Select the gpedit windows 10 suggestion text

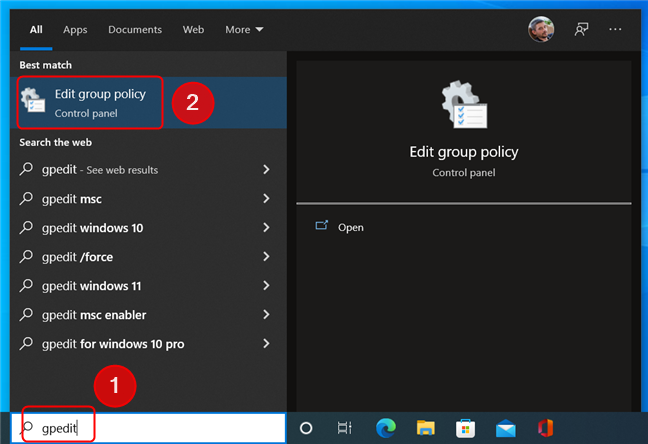(x=93, y=228)
